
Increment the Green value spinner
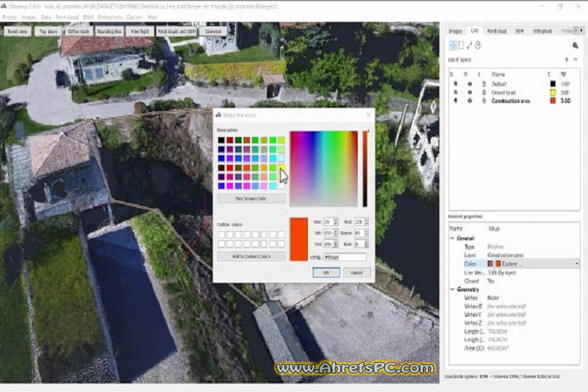click(367, 231)
